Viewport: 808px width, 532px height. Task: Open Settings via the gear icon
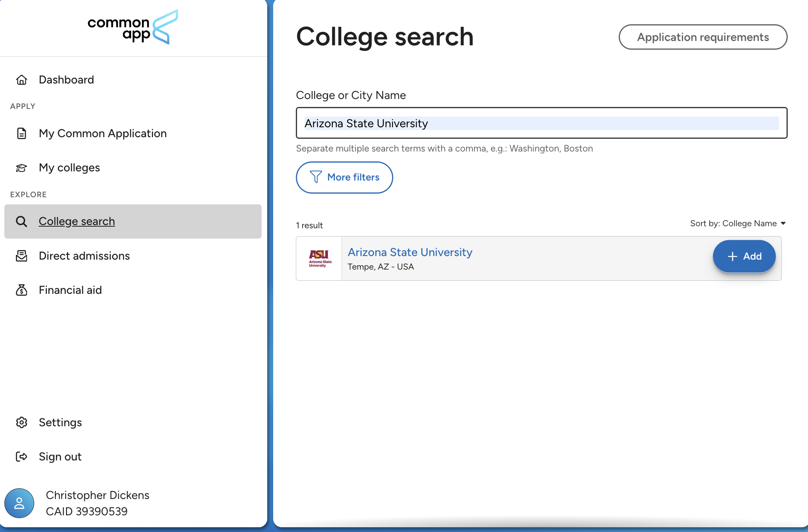point(21,422)
